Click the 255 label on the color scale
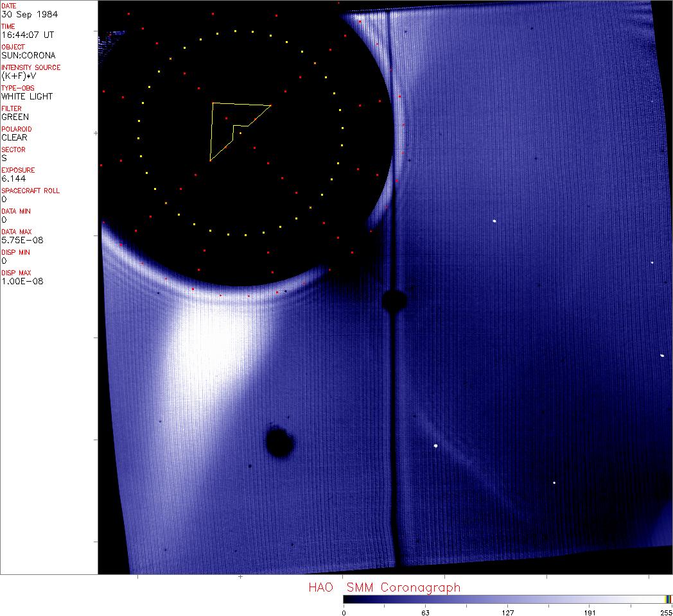673x616 pixels. point(666,612)
